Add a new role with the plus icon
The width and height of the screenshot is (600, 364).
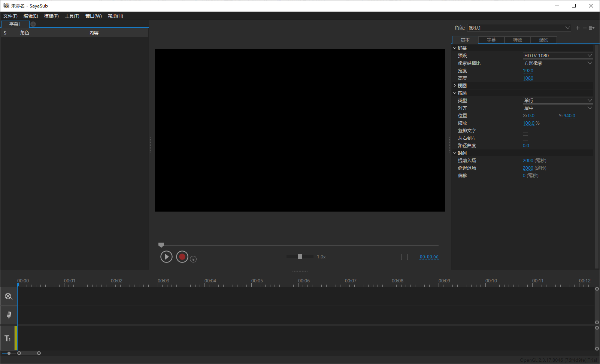(578, 28)
